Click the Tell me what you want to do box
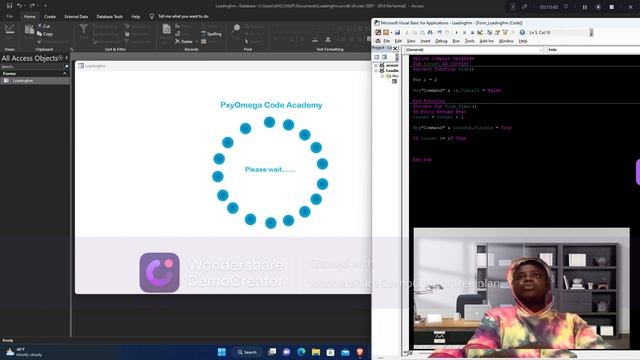The image size is (640, 360). 180,16
